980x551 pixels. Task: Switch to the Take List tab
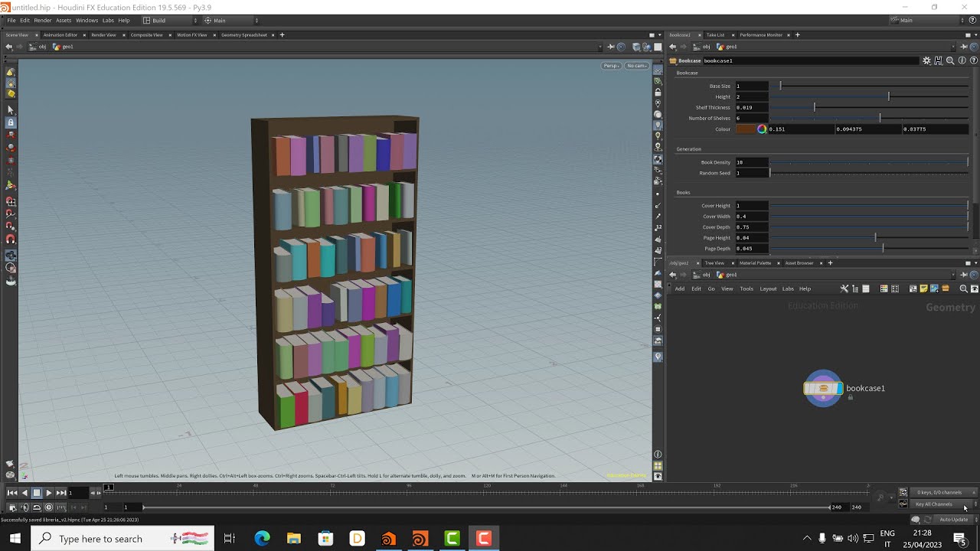[715, 35]
